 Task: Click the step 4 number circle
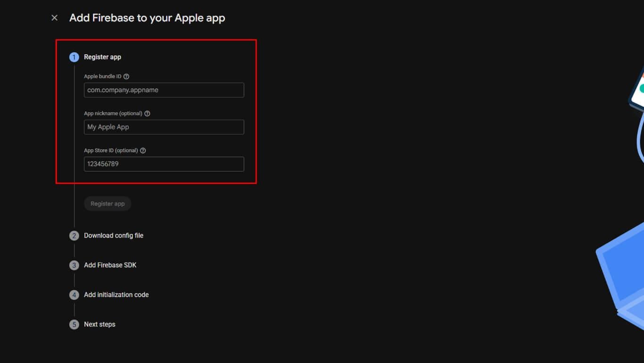point(74,295)
